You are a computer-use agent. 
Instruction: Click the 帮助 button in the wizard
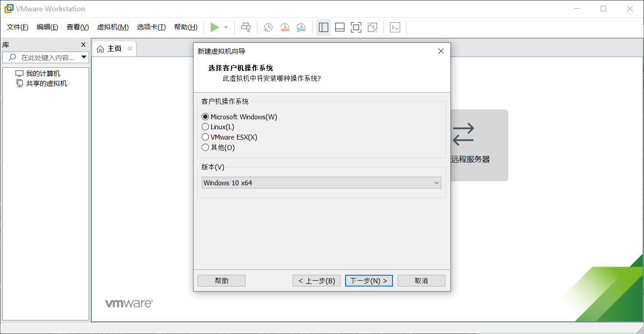point(222,281)
